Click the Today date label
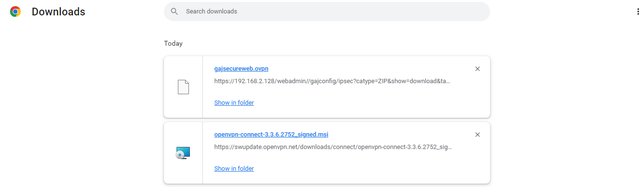The height and width of the screenshot is (187, 644). pos(173,43)
